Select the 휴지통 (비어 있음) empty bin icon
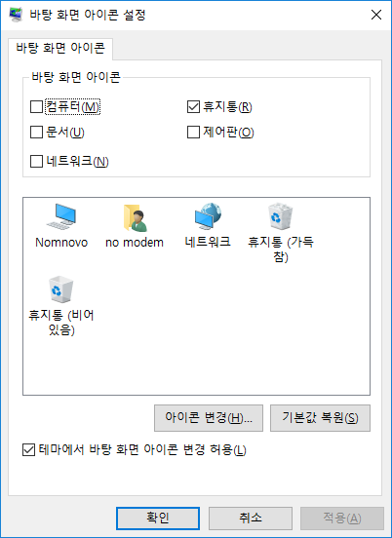This screenshot has width=392, height=538. point(61,290)
